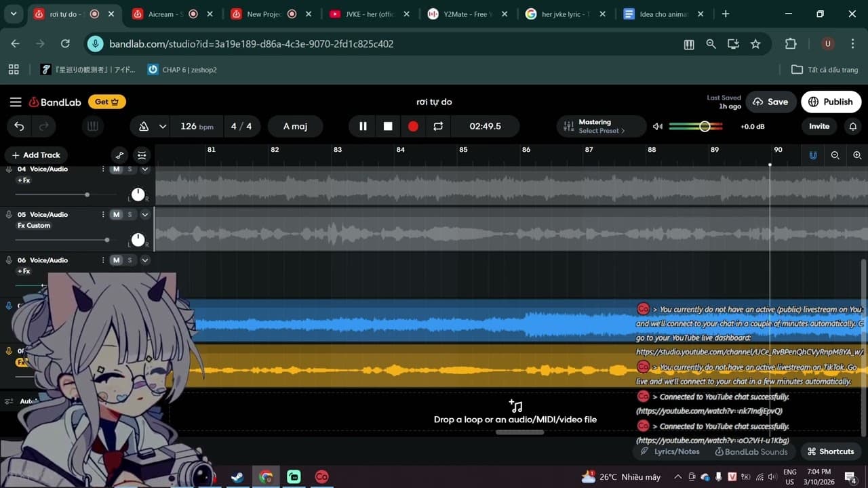The height and width of the screenshot is (488, 868).
Task: Solo track 04 Voice/Audio
Action: pyautogui.click(x=130, y=169)
